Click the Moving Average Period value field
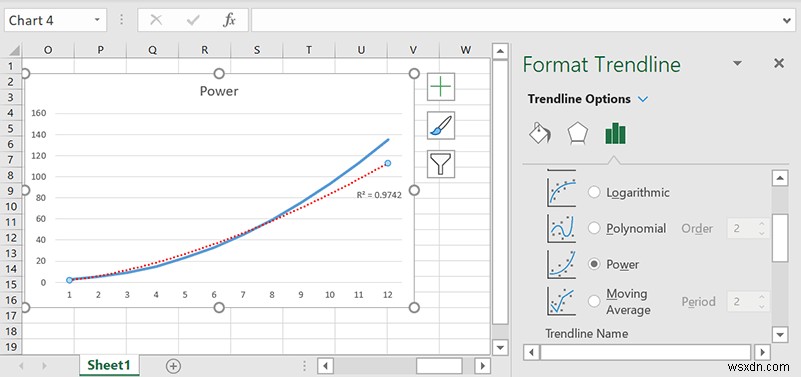The image size is (801, 377). 742,301
